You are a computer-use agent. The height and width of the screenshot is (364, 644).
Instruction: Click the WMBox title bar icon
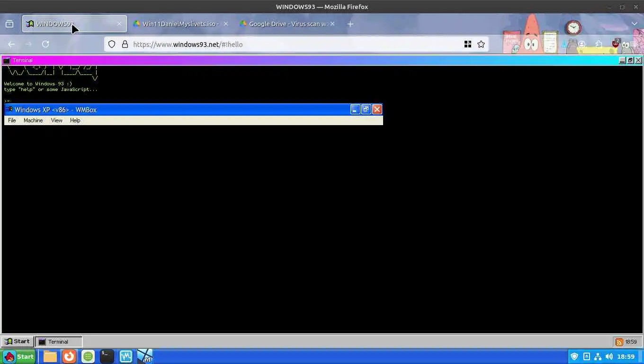point(9,109)
